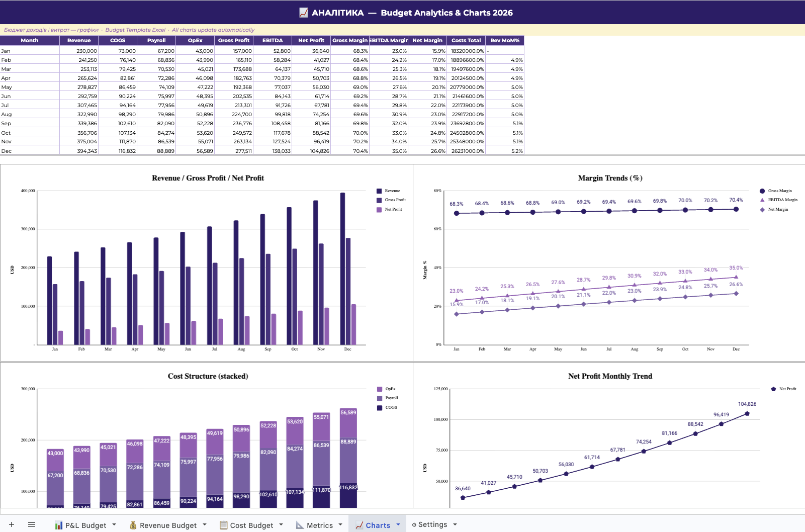Image resolution: width=805 pixels, height=532 pixels.
Task: Select the Margin Trends (%) chart title
Action: point(610,178)
